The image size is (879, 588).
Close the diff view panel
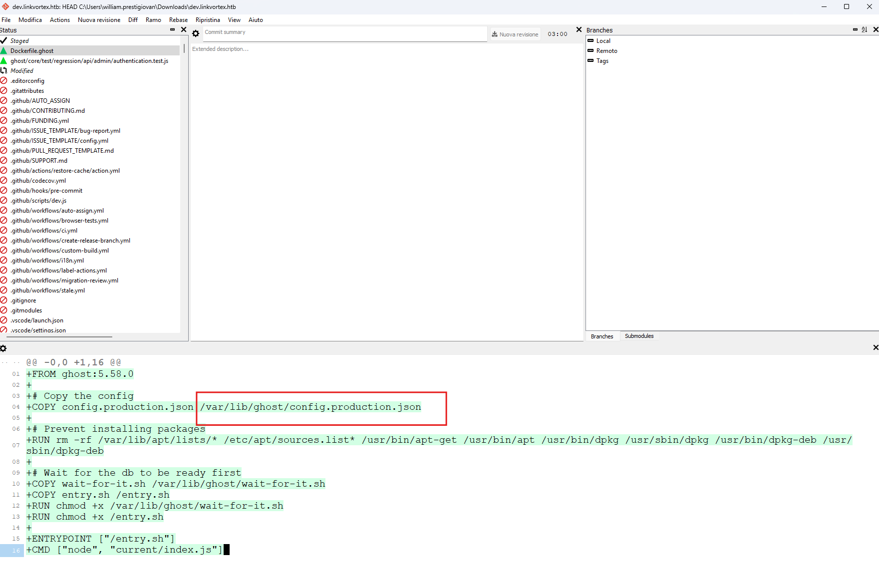pos(876,347)
